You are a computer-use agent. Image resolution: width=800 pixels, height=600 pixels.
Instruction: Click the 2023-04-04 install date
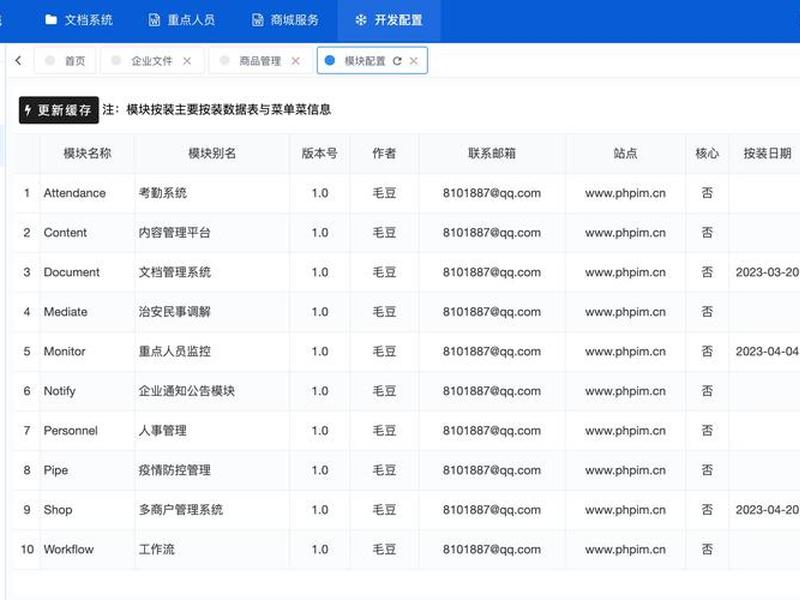point(767,352)
